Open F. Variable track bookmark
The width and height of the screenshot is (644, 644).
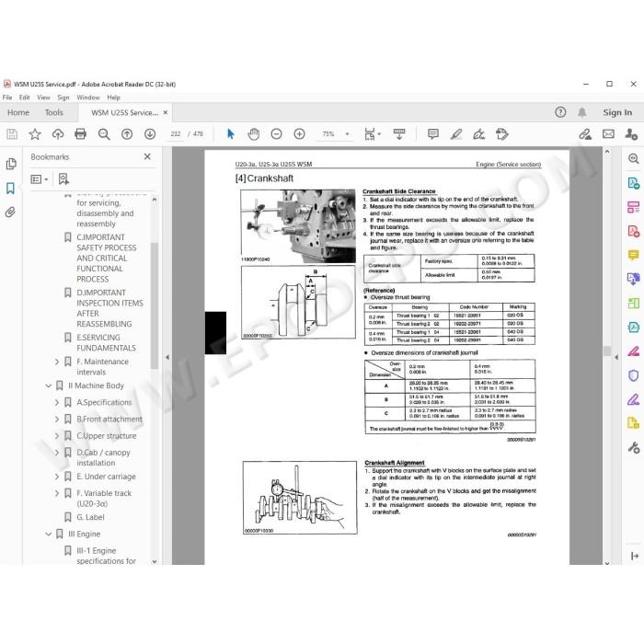pos(104,499)
